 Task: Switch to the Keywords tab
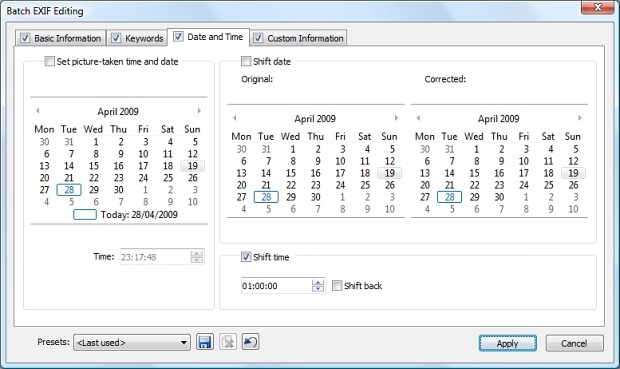point(137,38)
